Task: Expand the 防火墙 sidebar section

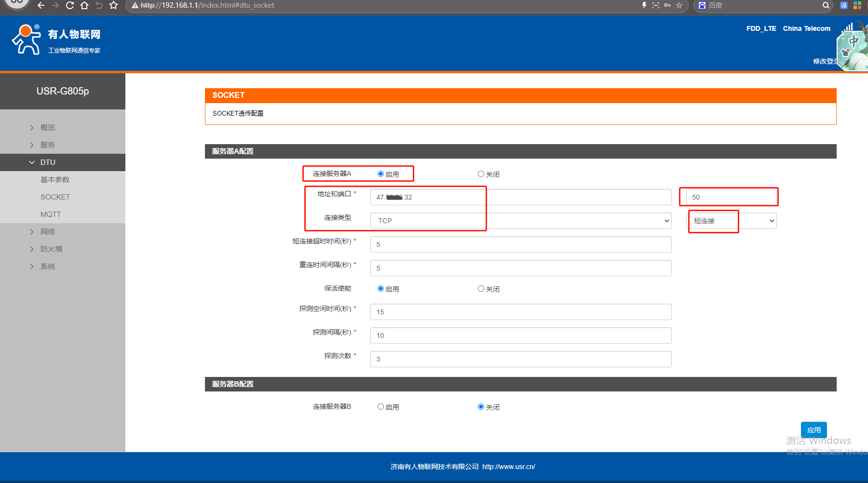Action: (x=51, y=249)
